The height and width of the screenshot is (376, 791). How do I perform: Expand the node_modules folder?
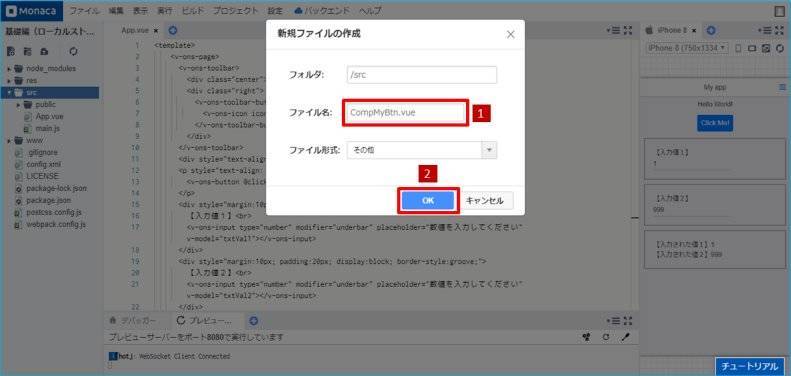[x=9, y=69]
